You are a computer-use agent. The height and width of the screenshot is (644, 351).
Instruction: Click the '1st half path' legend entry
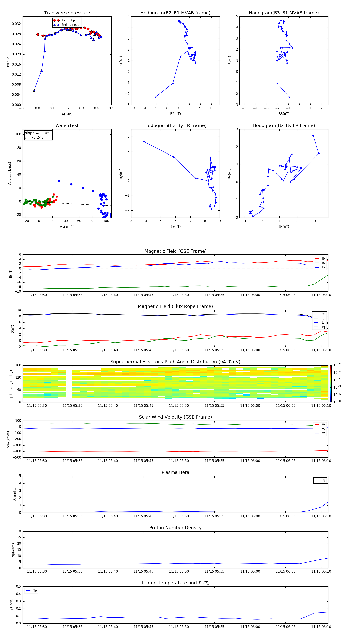(x=67, y=20)
